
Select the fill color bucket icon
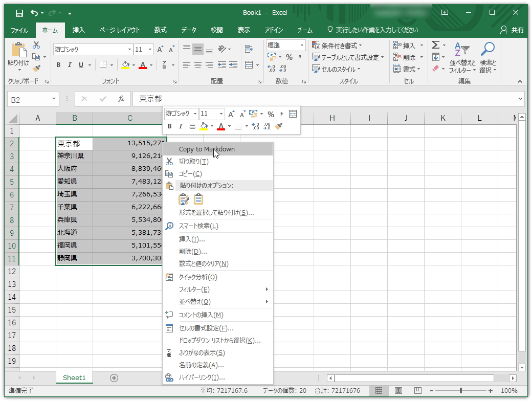[x=126, y=64]
